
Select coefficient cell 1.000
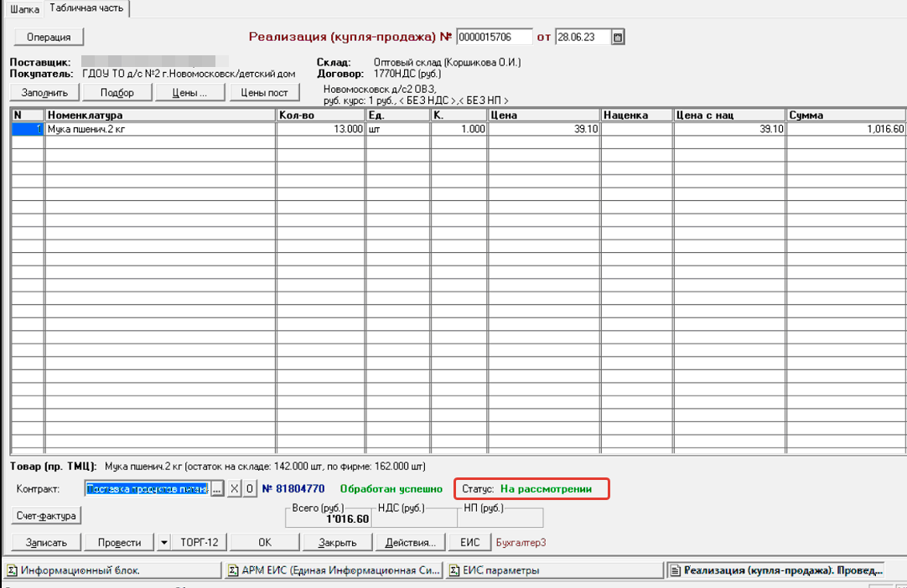[459, 129]
